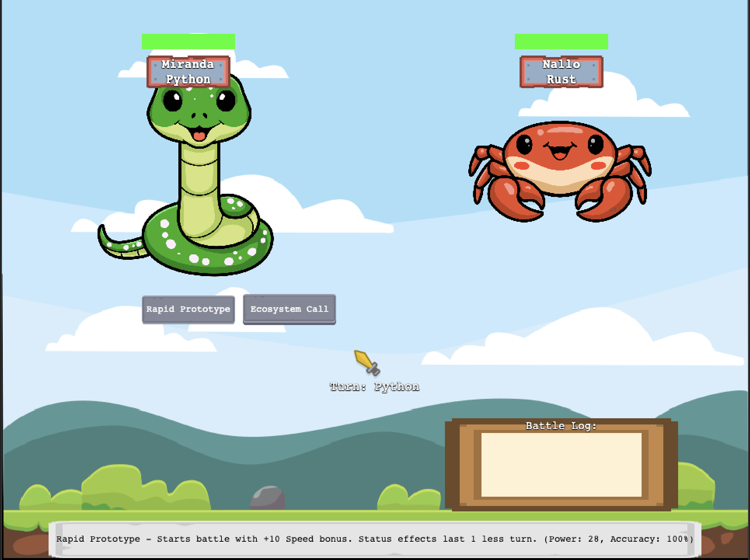This screenshot has width=750, height=560.
Task: Click Miranda Python's green health bar
Action: [x=188, y=42]
